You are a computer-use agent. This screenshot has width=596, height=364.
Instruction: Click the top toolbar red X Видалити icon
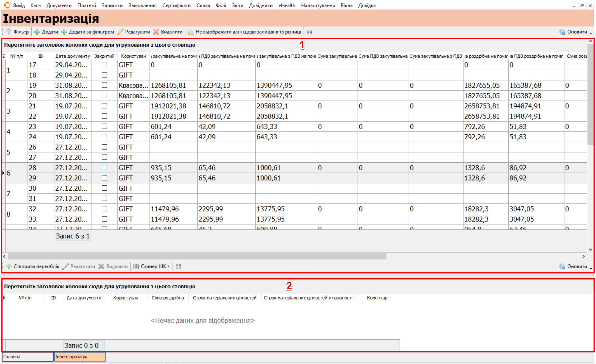156,32
